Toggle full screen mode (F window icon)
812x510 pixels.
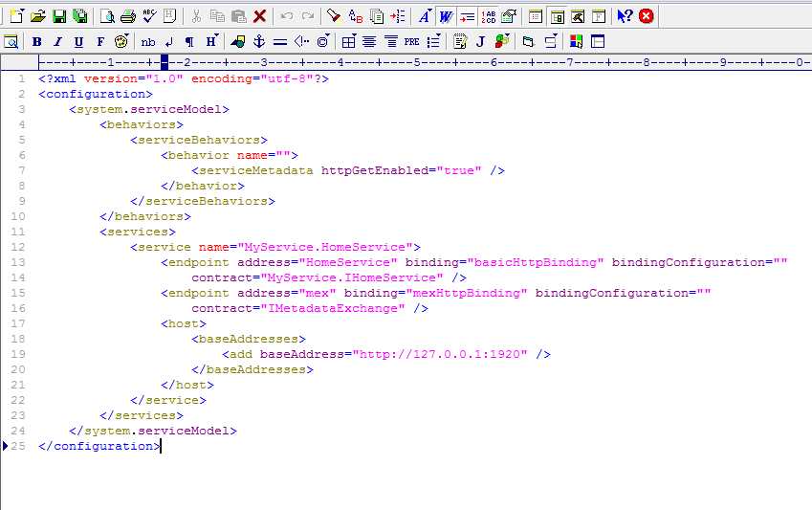pos(599,16)
